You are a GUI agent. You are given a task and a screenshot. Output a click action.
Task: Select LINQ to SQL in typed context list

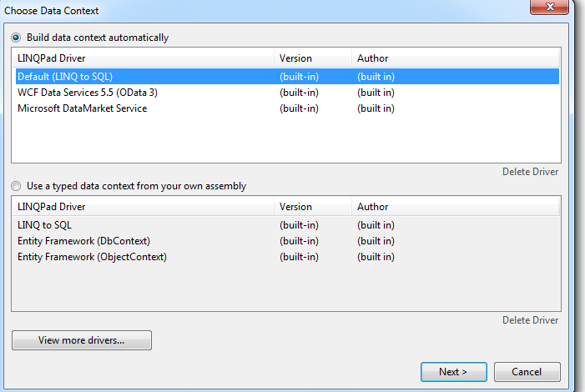point(287,225)
